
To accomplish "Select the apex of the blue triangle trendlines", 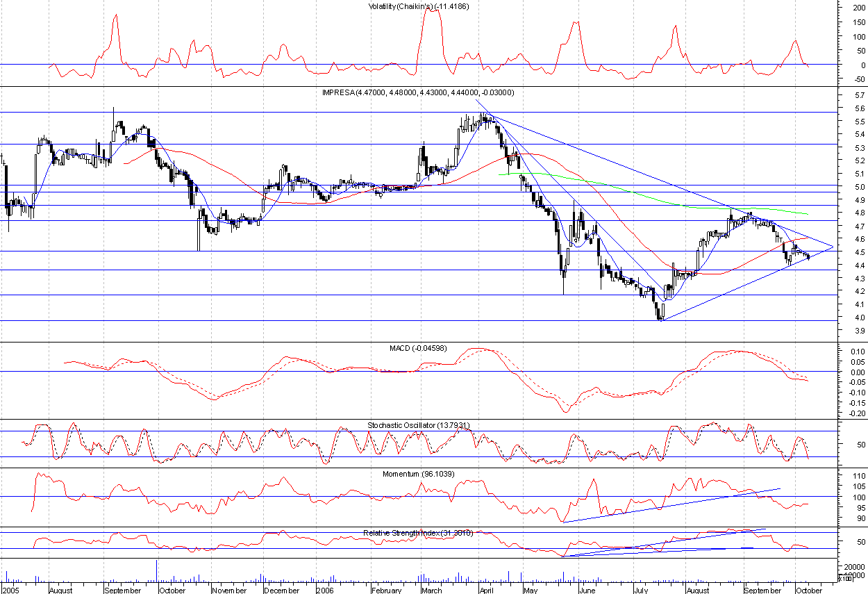I will [833, 246].
